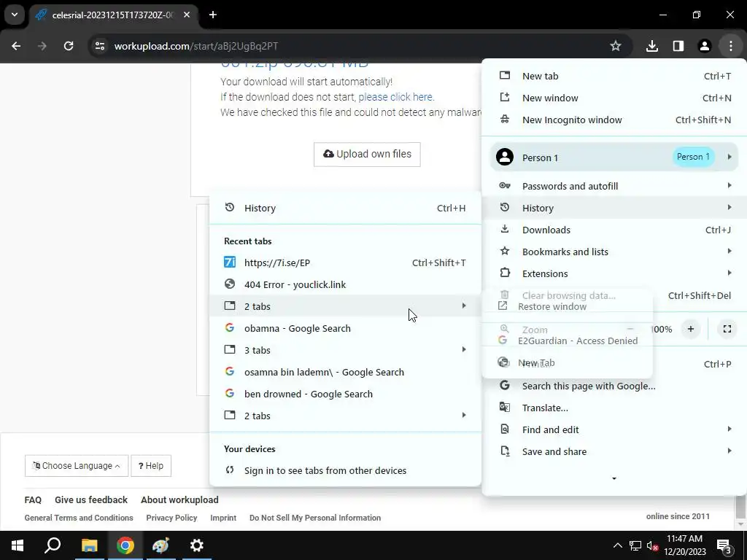
Task: Open Give us feedback link
Action: [91, 500]
